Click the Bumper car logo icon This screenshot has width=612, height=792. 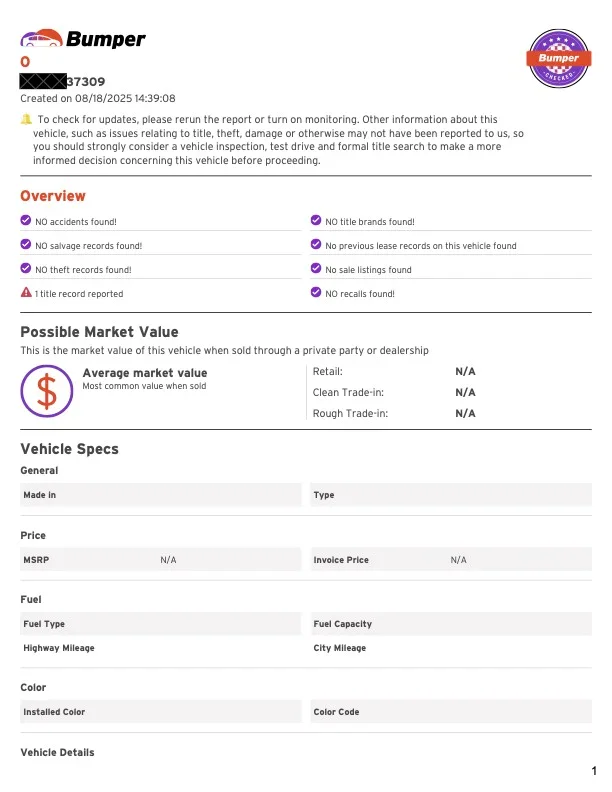click(41, 39)
